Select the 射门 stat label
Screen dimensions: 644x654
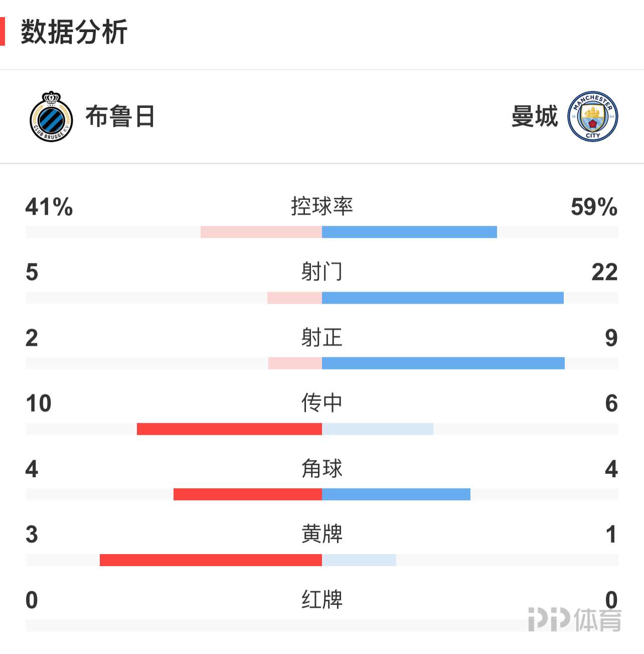tap(322, 272)
